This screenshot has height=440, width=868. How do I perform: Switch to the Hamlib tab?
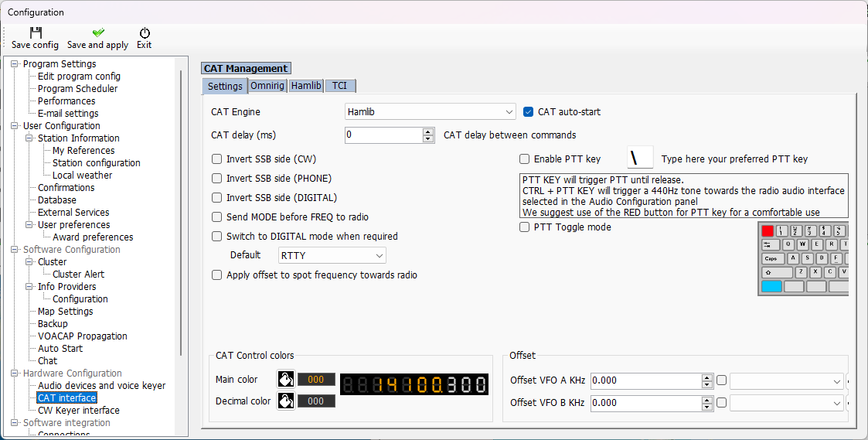click(x=306, y=86)
